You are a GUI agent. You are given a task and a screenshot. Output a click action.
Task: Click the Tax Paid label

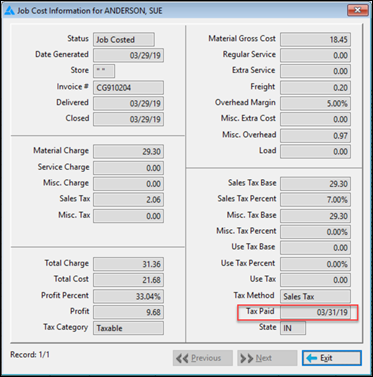tap(260, 311)
